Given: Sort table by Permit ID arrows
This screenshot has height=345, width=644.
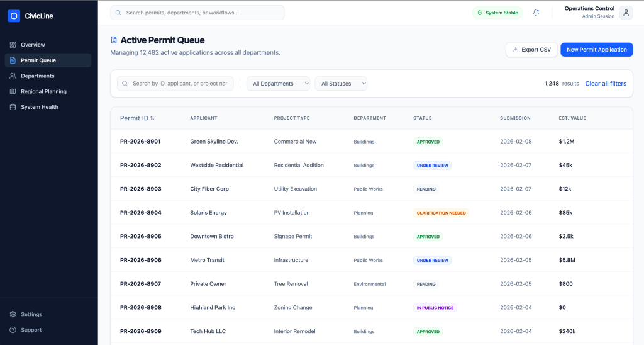Looking at the screenshot, I should pyautogui.click(x=152, y=118).
